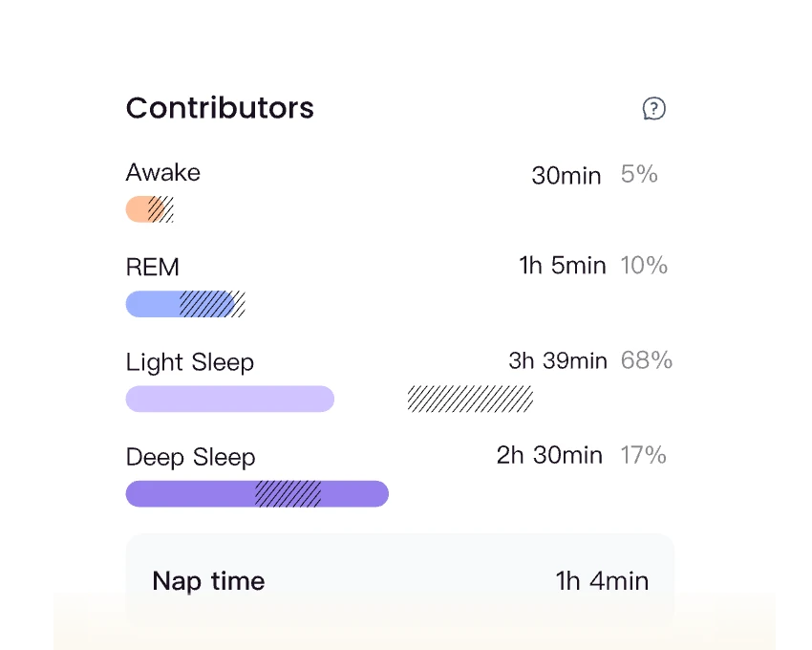The height and width of the screenshot is (650, 812).
Task: Click the REM 10% percentage
Action: (644, 266)
